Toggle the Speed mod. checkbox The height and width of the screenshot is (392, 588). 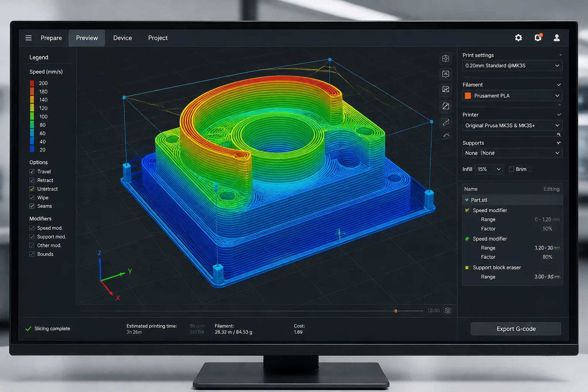click(32, 228)
